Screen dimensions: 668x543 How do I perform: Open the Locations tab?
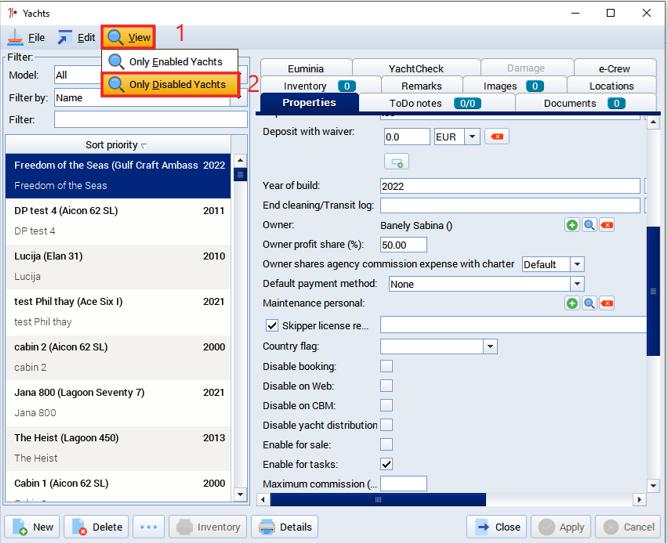(x=612, y=86)
